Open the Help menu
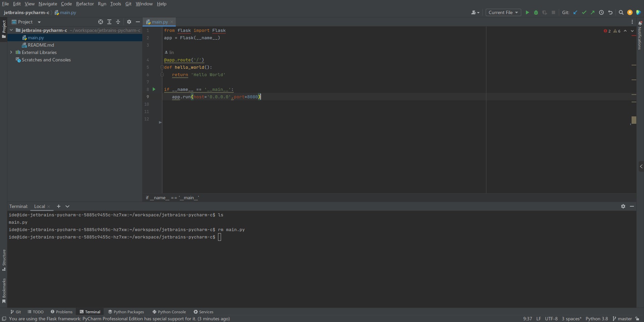The image size is (644, 322). click(162, 4)
